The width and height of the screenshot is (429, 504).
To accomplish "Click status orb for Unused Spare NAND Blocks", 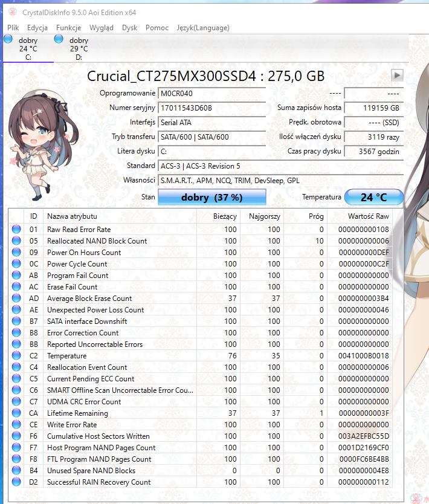I will click(16, 471).
